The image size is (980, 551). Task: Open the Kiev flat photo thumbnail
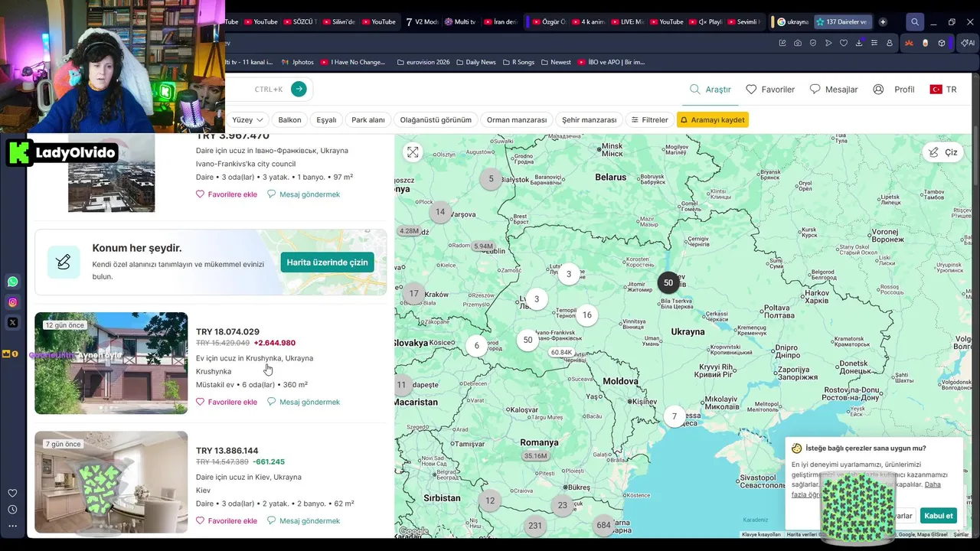[111, 482]
